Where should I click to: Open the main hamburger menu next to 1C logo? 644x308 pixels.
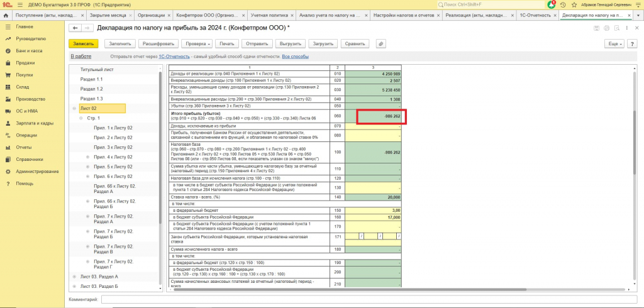(19, 4)
